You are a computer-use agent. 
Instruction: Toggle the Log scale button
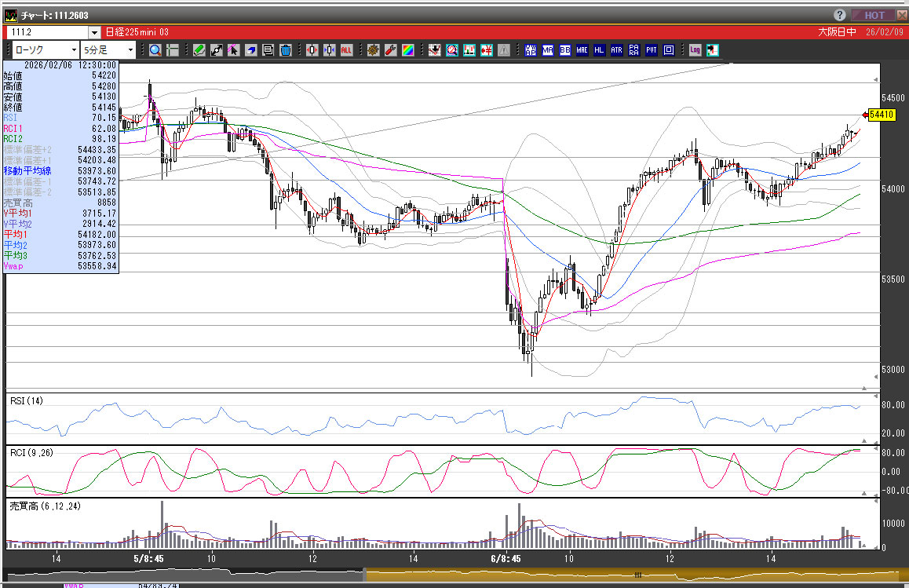(695, 50)
